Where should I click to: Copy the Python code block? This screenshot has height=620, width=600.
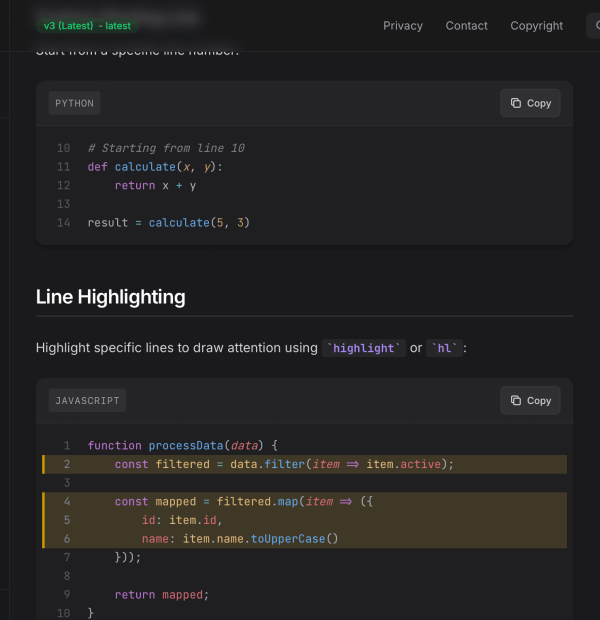tap(530, 103)
